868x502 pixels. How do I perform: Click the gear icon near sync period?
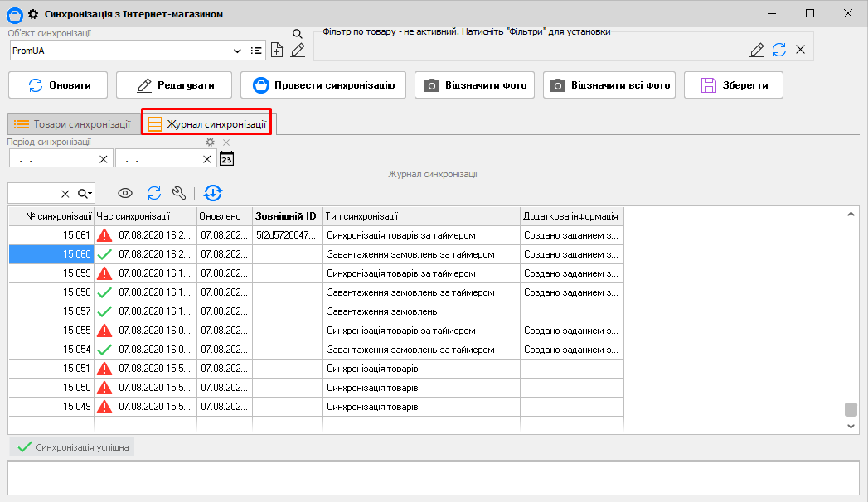click(210, 142)
